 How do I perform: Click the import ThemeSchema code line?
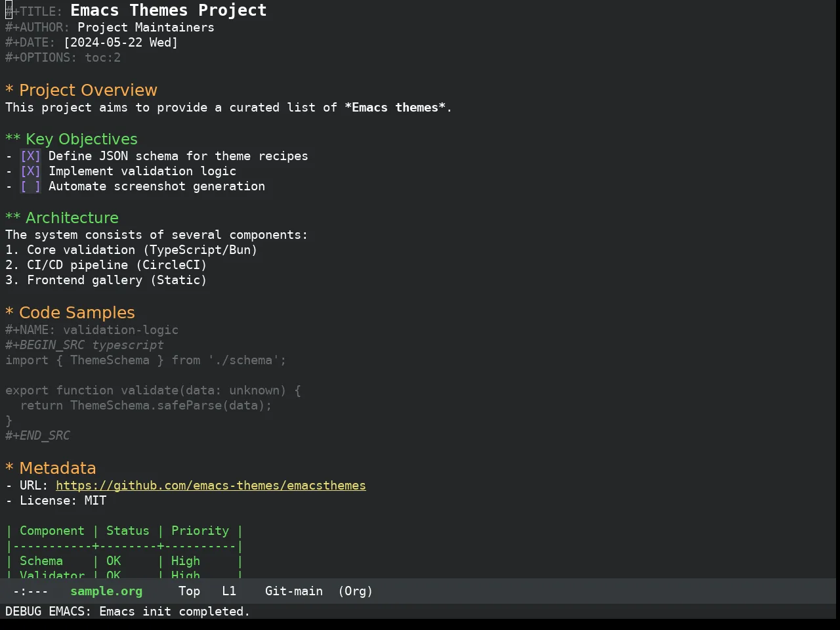coord(146,360)
